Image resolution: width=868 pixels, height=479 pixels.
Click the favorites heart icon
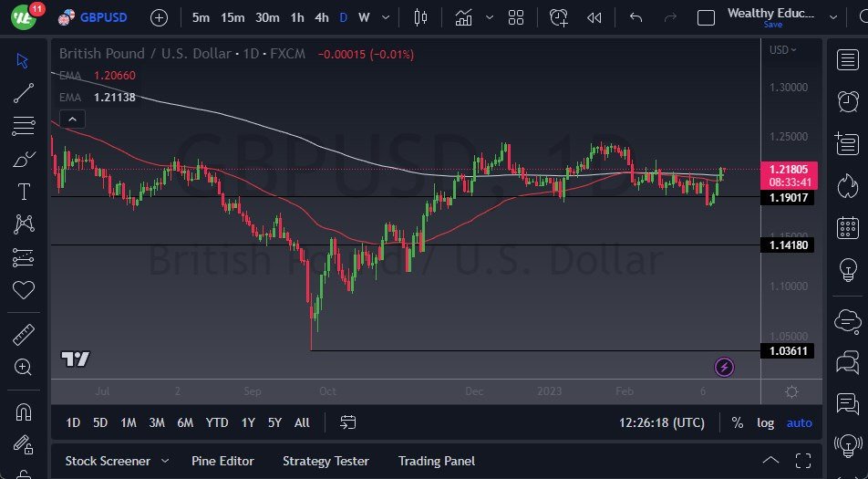[24, 290]
